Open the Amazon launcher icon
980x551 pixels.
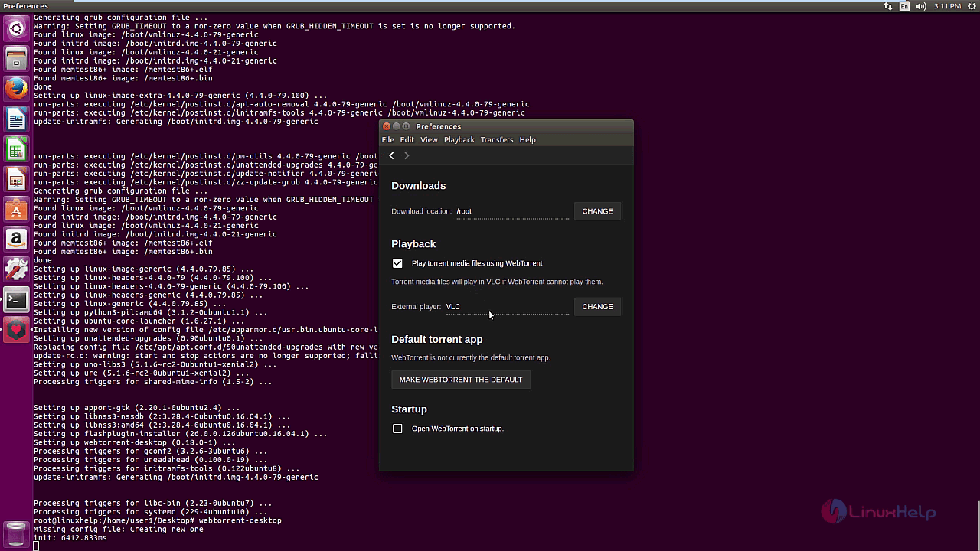coord(16,240)
